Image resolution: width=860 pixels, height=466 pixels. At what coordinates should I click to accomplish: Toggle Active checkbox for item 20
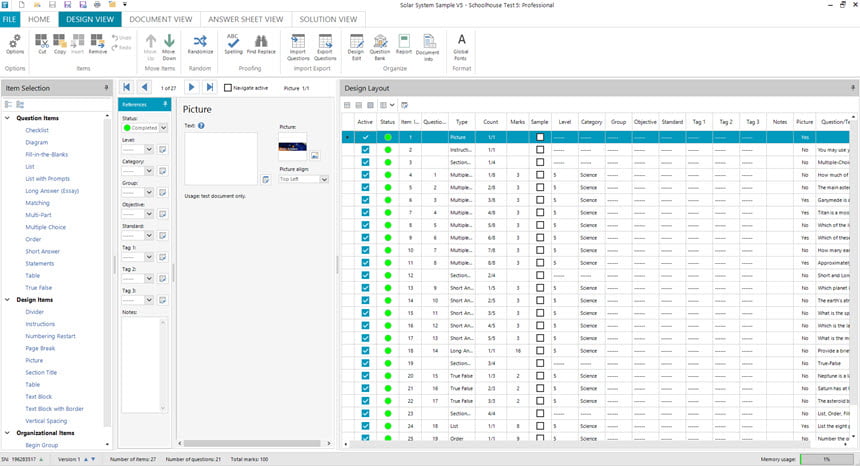pos(365,376)
